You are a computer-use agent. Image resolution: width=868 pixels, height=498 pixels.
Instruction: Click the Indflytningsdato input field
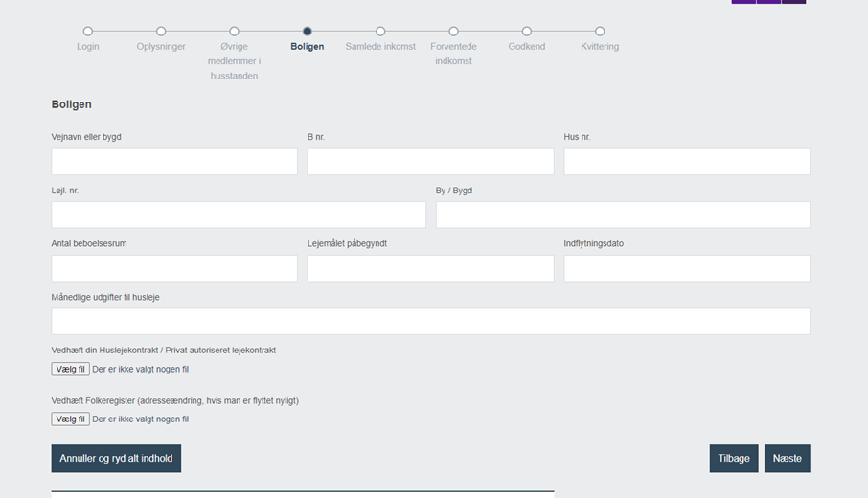point(687,268)
